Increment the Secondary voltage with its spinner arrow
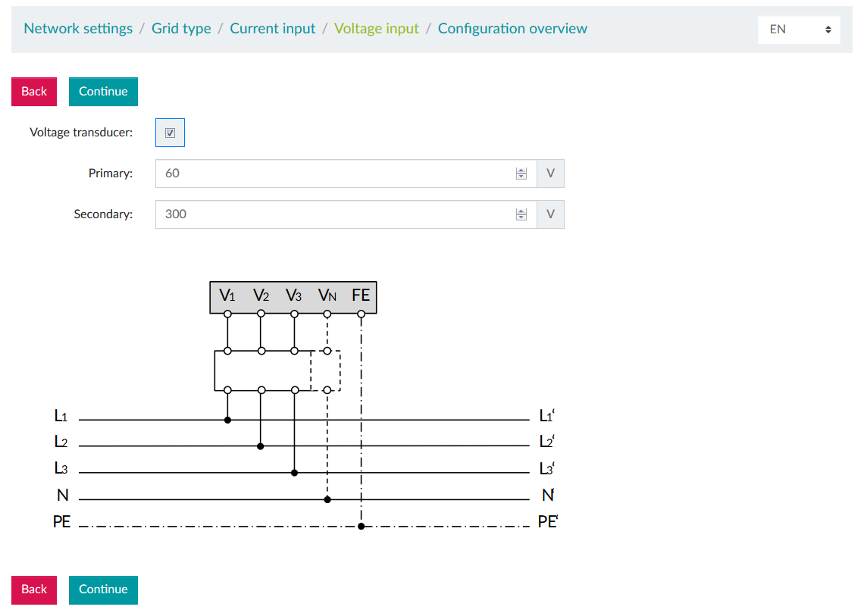 [521, 211]
